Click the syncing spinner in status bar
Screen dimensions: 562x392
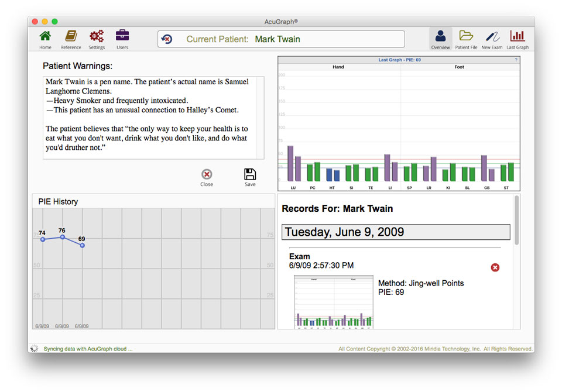point(35,348)
